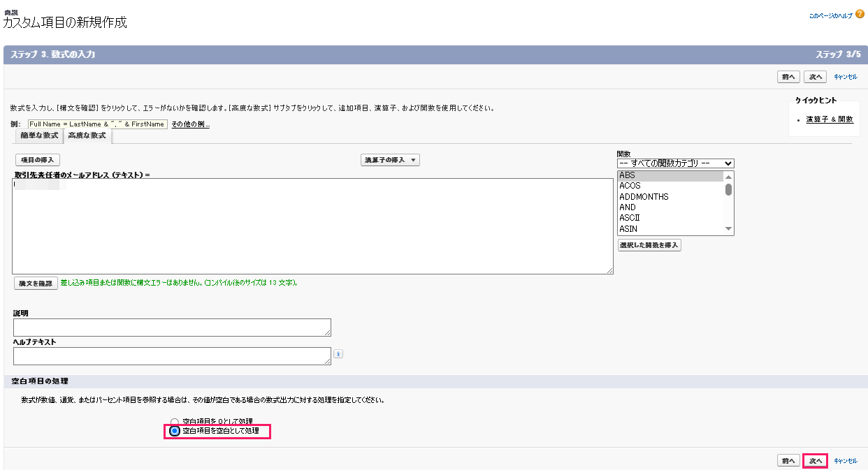
Task: Select ASIN in the function list
Action: [x=670, y=228]
